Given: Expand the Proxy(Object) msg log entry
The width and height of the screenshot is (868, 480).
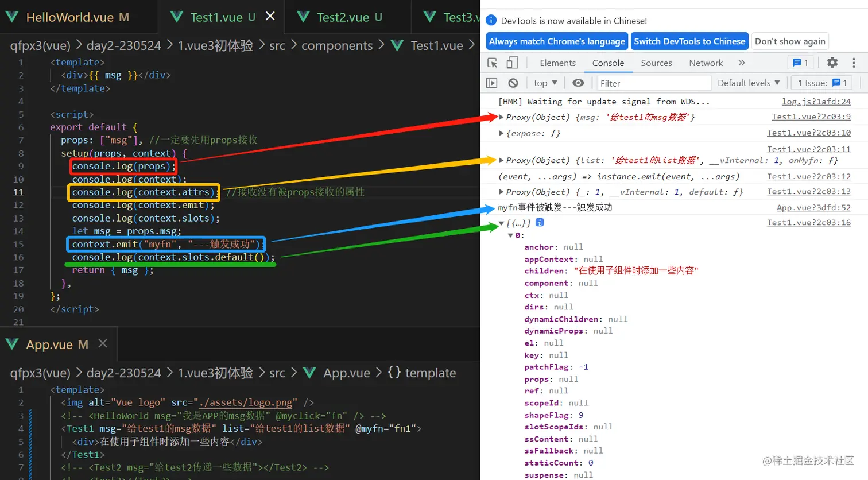Looking at the screenshot, I should [x=502, y=117].
